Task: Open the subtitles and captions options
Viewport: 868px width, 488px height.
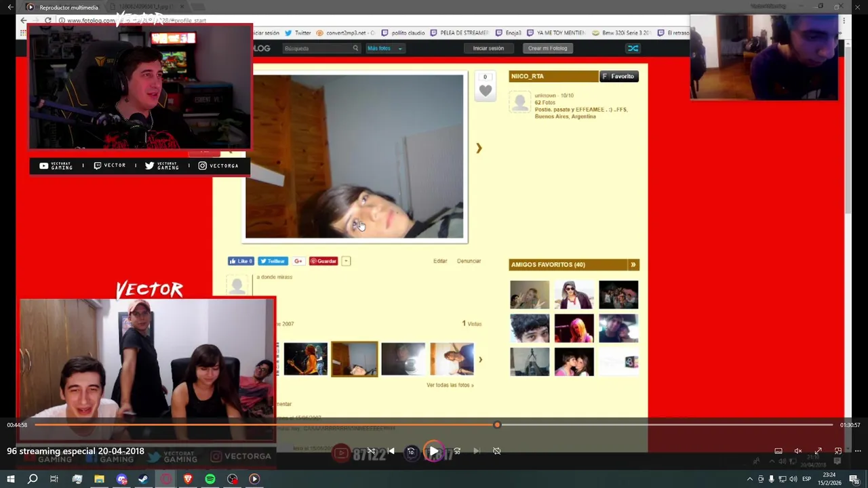Action: [778, 451]
